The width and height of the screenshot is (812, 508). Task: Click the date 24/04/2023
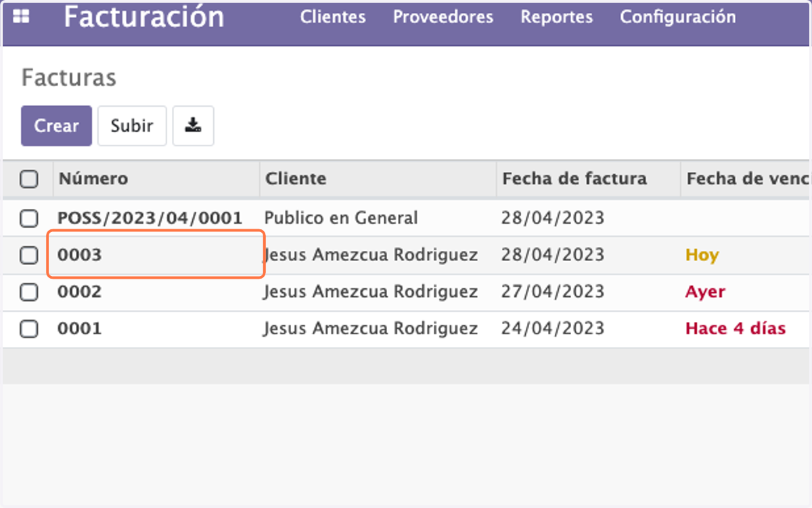(552, 329)
